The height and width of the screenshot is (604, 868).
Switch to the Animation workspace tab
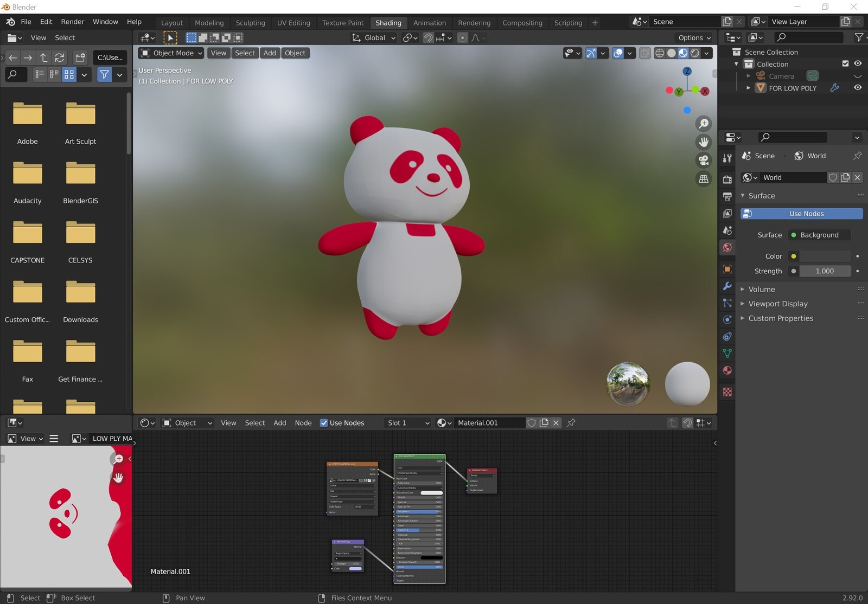tap(430, 23)
